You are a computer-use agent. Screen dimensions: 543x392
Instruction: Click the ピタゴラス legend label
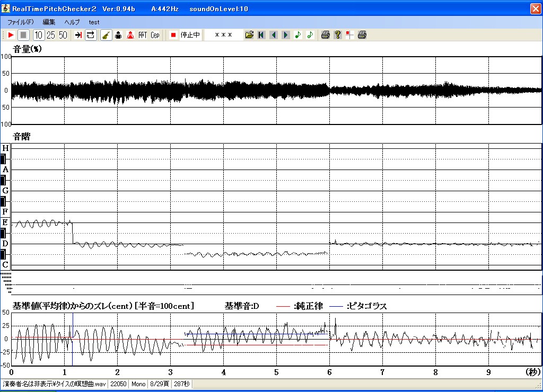point(367,306)
